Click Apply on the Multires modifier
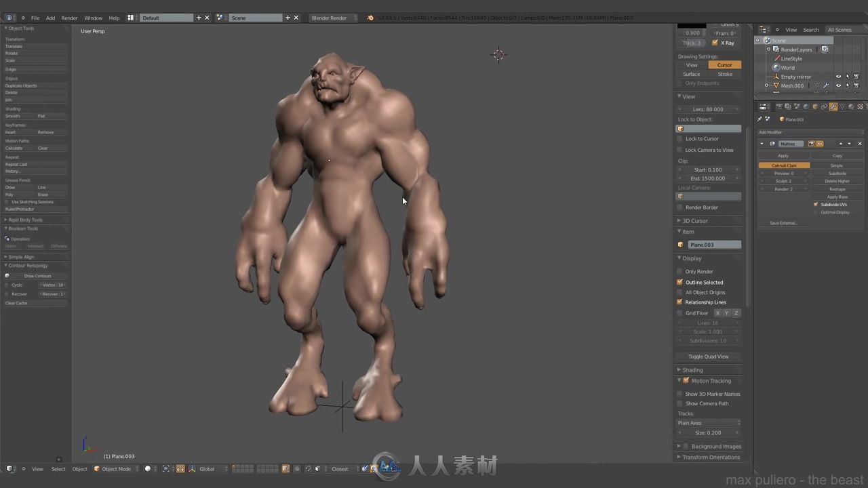The image size is (868, 488). tap(783, 156)
